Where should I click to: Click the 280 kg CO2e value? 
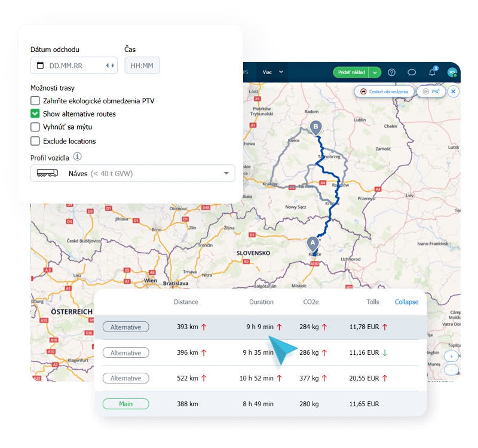(x=309, y=404)
